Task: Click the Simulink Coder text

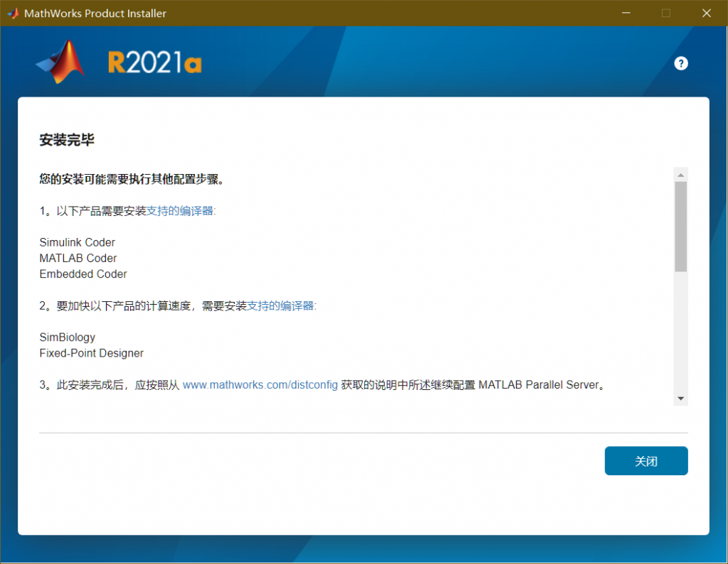Action: [x=77, y=242]
